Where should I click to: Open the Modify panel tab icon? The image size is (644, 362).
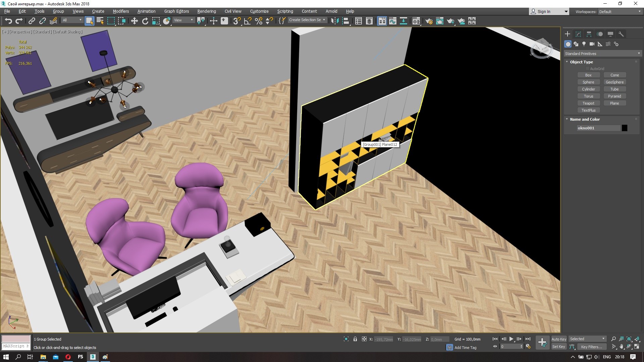pos(578,34)
